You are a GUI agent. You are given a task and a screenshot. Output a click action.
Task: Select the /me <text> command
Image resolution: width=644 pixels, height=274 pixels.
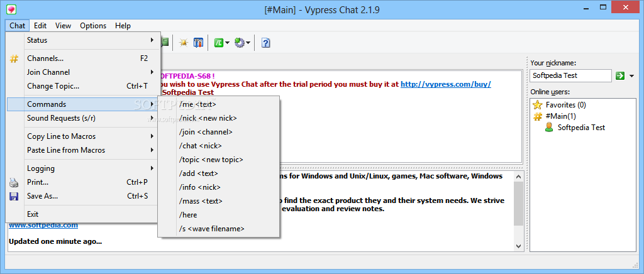click(x=219, y=104)
